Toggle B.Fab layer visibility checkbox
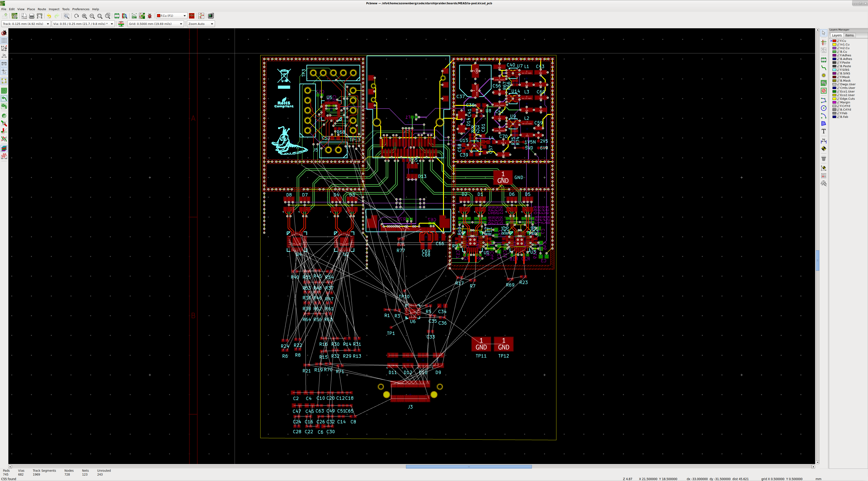The width and height of the screenshot is (868, 481). point(838,117)
